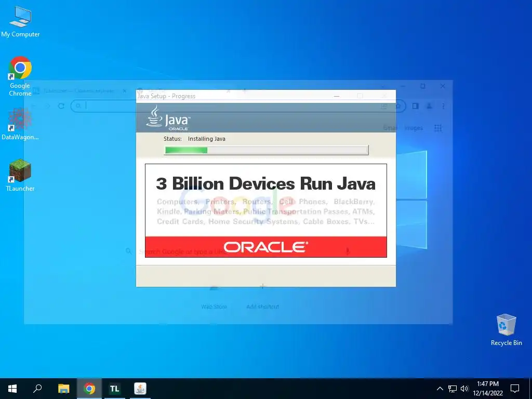The height and width of the screenshot is (399, 532).
Task: Toggle Chrome's side panel icon
Action: tap(415, 106)
